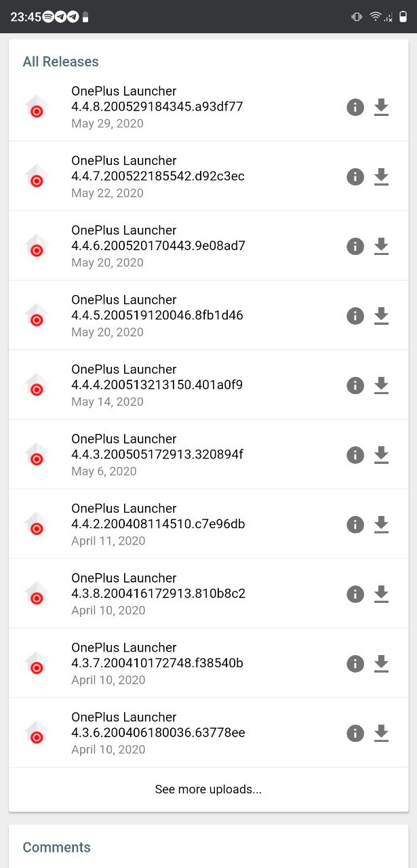417x868 pixels.
Task: Open OnePlus Launcher 4.3.6.200406180036.63778ee title link
Action: pyautogui.click(x=158, y=724)
